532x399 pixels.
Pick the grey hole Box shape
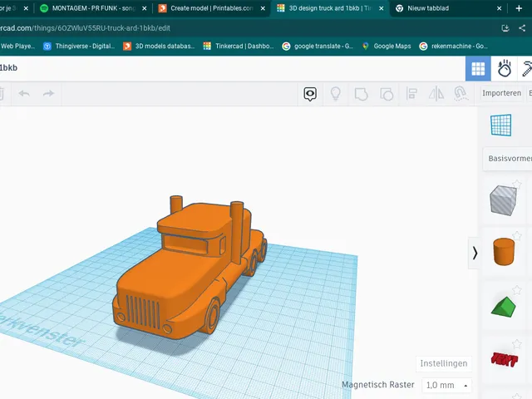(503, 200)
